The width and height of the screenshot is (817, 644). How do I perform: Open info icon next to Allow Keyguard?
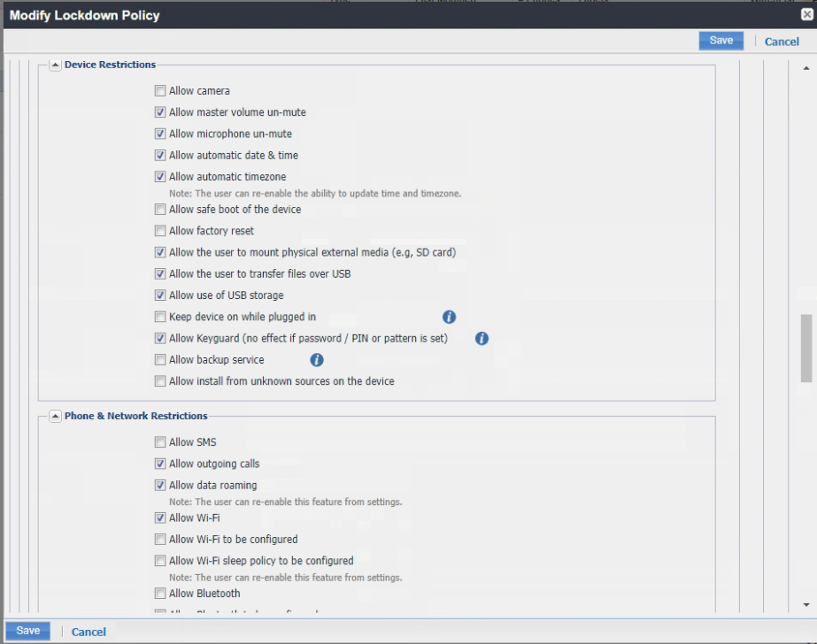pyautogui.click(x=482, y=338)
